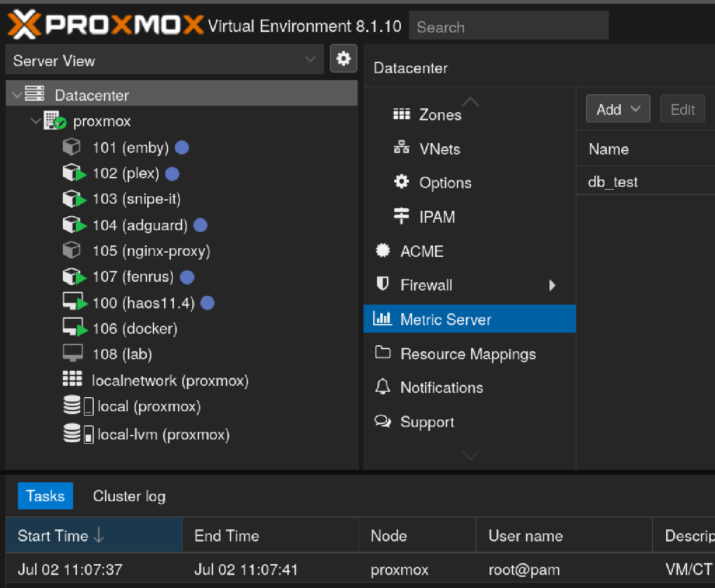715x588 pixels.
Task: Click the IPAM icon in Datacenter menu
Action: (401, 216)
